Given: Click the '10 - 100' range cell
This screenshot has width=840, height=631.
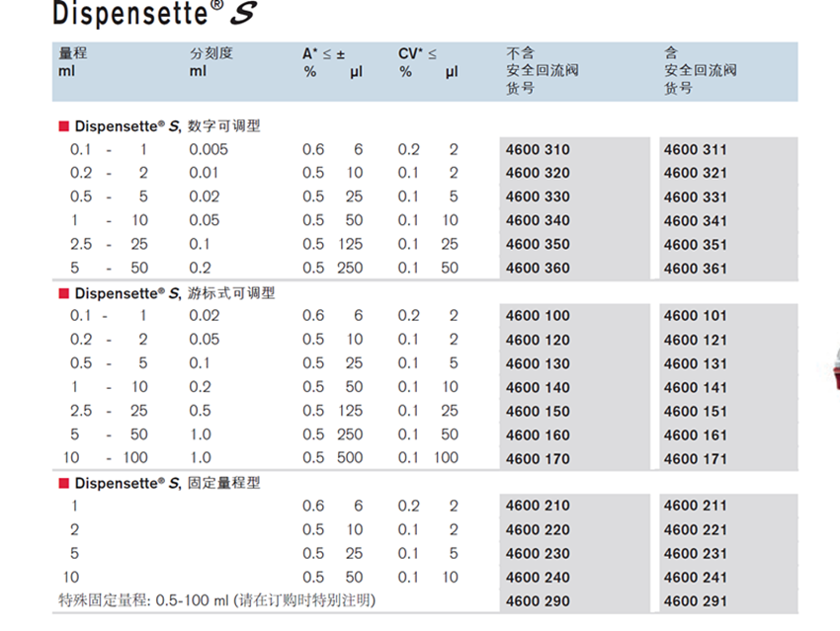Looking at the screenshot, I should (106, 457).
